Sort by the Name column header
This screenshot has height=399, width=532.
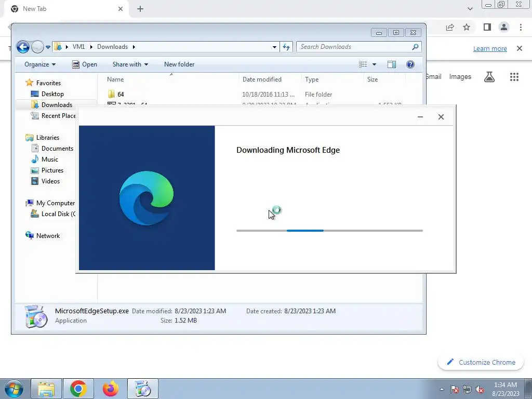coord(115,79)
